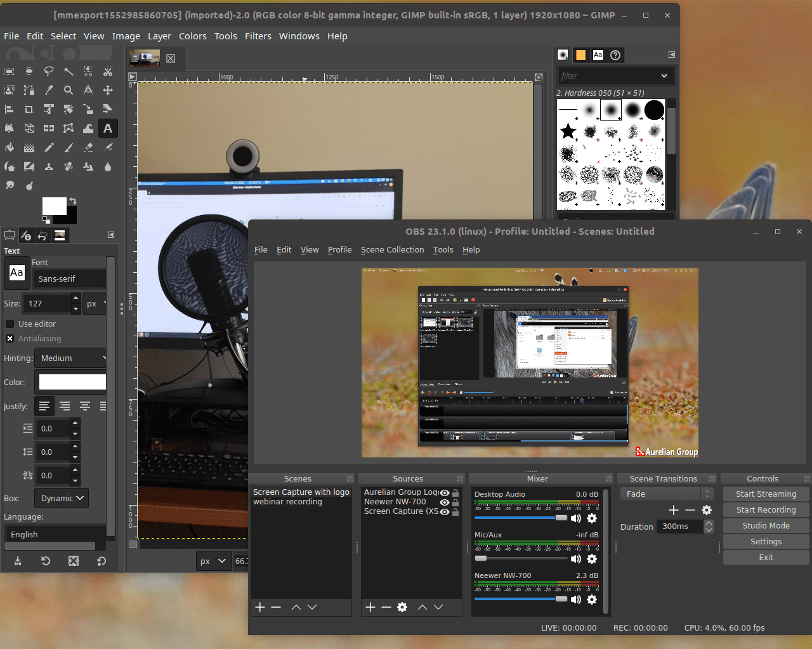Open the Fade transition dropdown in OBS
The width and height of the screenshot is (812, 649).
pos(667,494)
